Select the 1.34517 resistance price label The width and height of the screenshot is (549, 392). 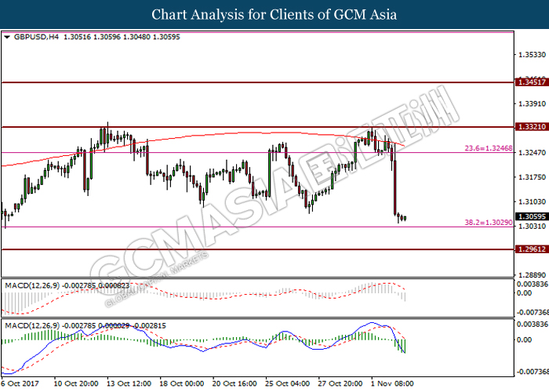(532, 82)
